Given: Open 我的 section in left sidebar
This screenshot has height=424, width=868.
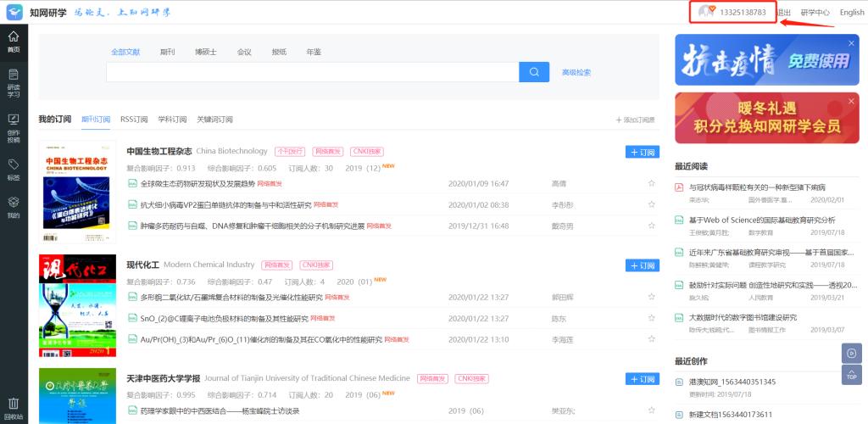Looking at the screenshot, I should pos(13,207).
